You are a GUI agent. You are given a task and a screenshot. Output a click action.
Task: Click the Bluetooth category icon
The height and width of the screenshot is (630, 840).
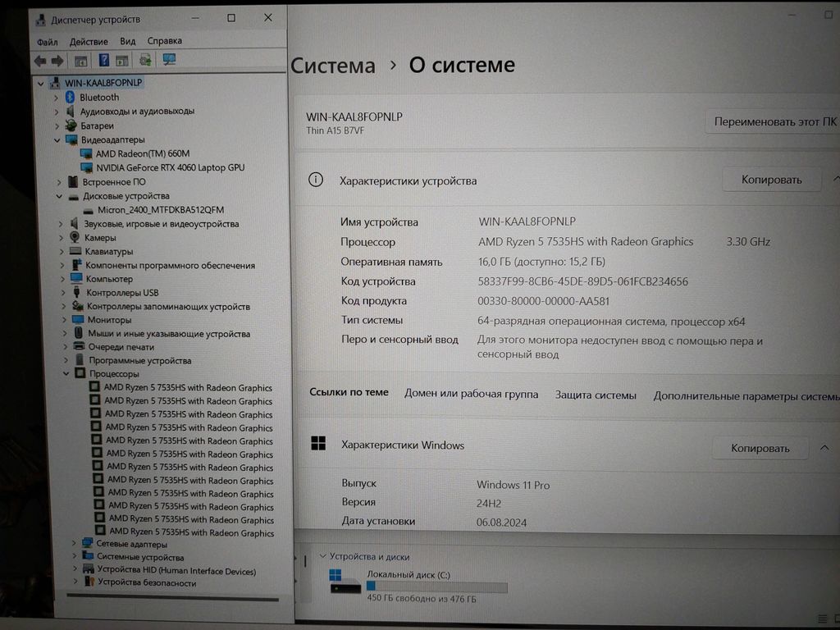pos(70,97)
